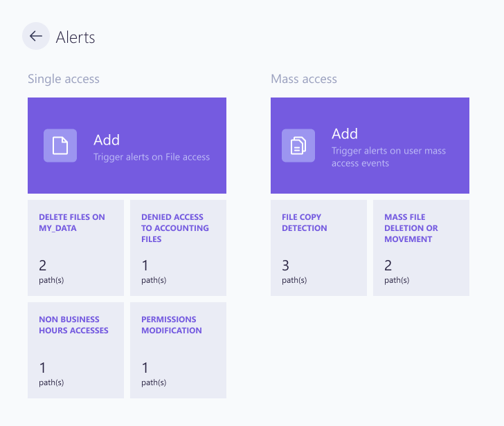Viewport: 504px width, 426px height.
Task: Click the 3 path(s) count in File Copy Detection
Action: coord(294,272)
